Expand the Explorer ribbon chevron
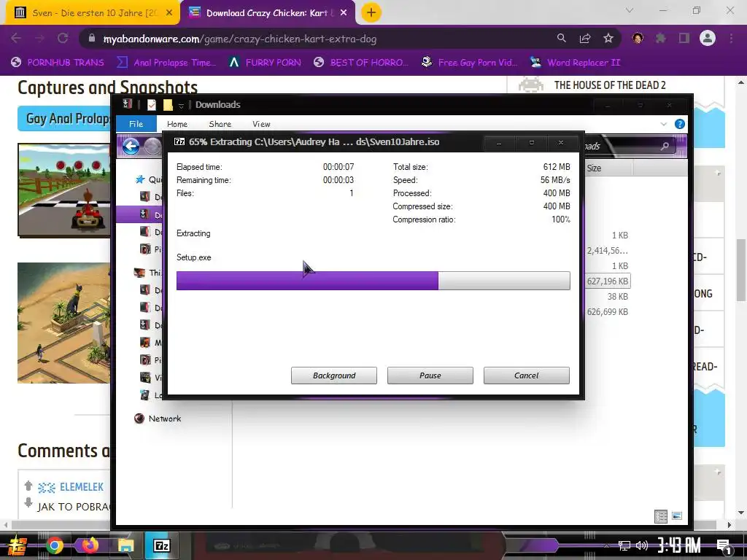Image resolution: width=747 pixels, height=560 pixels. click(664, 124)
